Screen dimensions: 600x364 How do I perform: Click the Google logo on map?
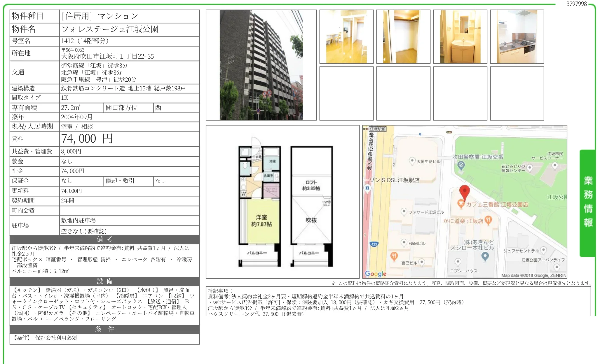pos(376,274)
